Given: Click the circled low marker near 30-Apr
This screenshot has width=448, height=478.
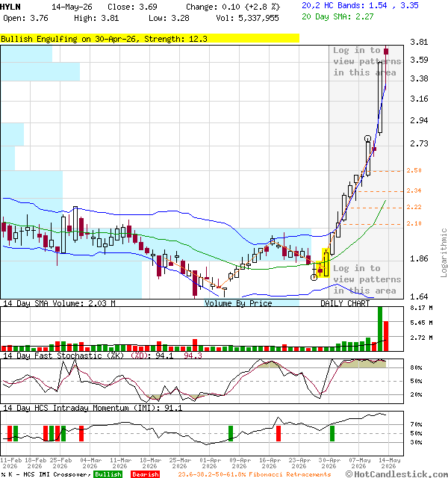Looking at the screenshot, I should click(x=314, y=277).
